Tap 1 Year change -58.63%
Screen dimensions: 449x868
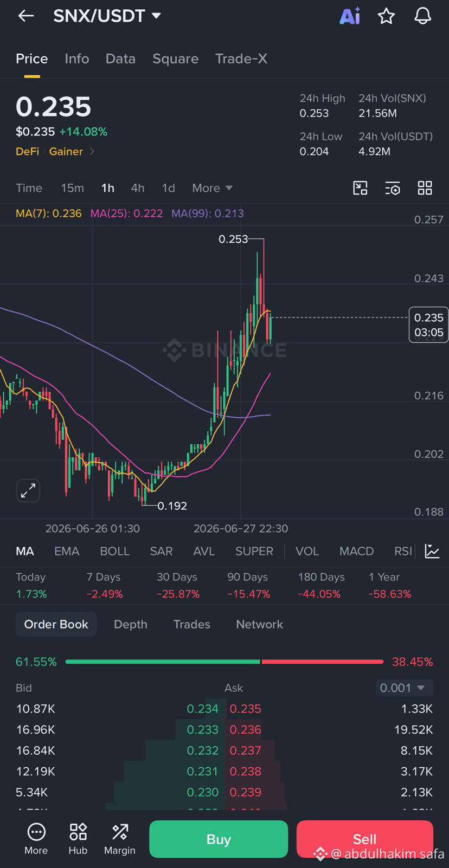click(x=390, y=594)
